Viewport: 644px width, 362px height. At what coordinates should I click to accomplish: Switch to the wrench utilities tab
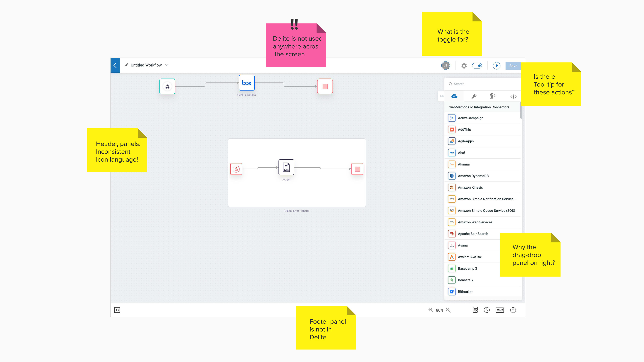point(474,96)
